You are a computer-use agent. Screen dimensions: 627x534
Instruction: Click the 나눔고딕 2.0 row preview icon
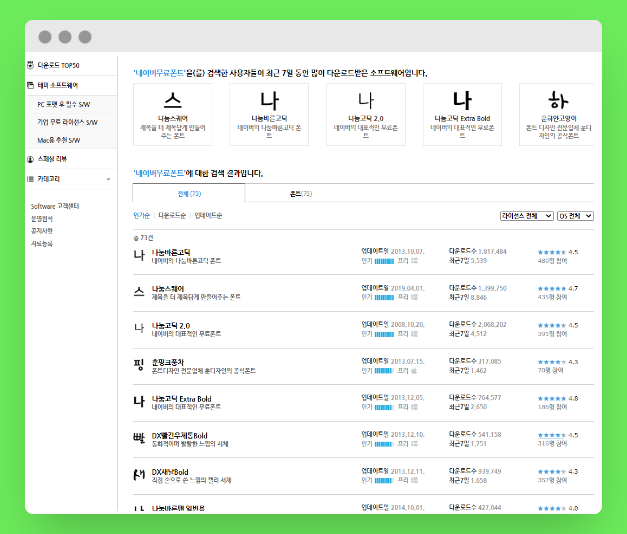pyautogui.click(x=139, y=328)
